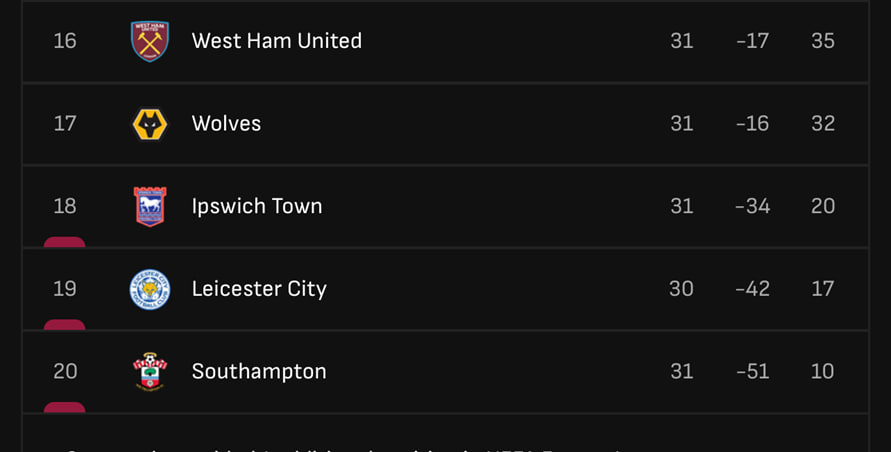
Task: Click the relegation marker under position 18
Action: (65, 242)
